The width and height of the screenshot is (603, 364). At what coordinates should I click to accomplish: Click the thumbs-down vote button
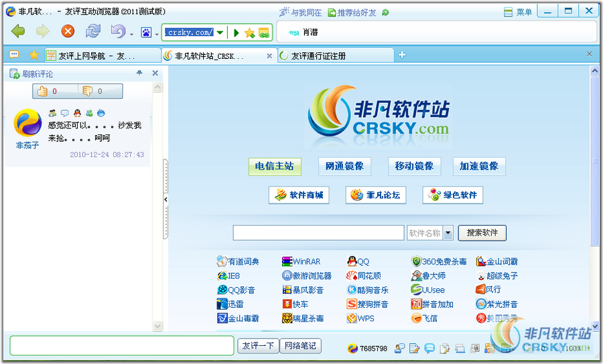point(100,92)
